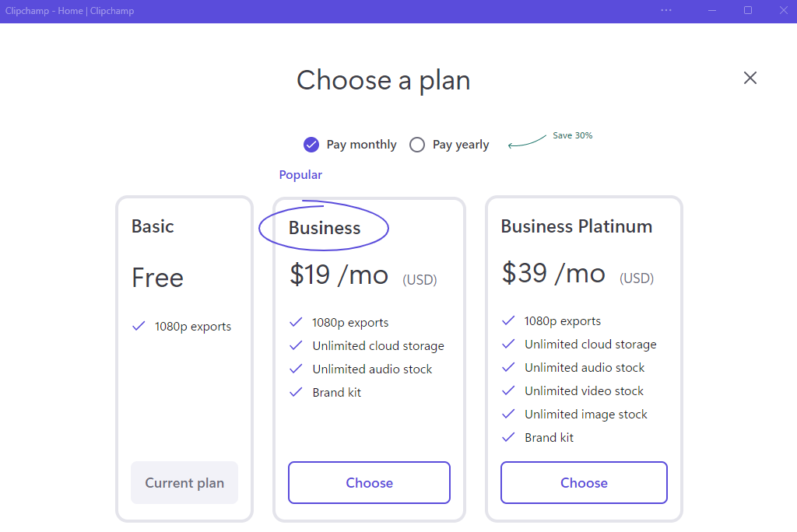Click the Save 30% label

572,135
